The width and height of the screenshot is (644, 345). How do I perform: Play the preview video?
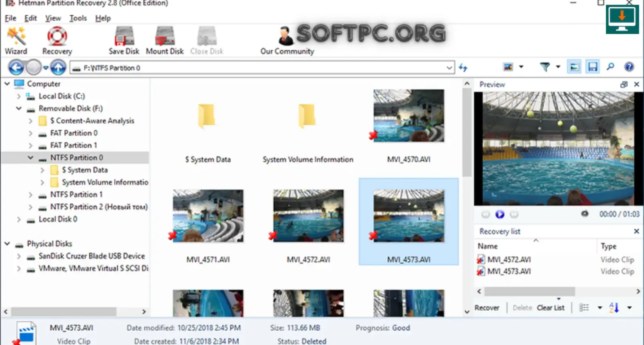[500, 214]
